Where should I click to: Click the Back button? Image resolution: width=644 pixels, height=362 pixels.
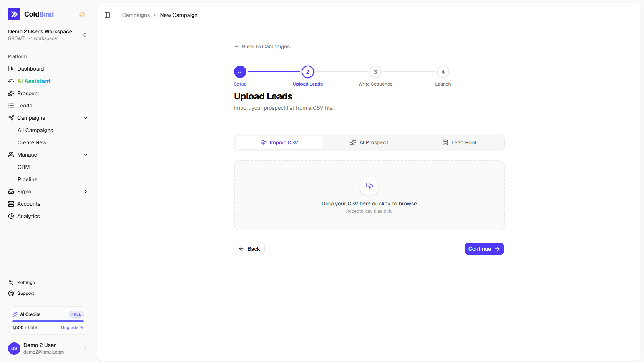(x=249, y=249)
